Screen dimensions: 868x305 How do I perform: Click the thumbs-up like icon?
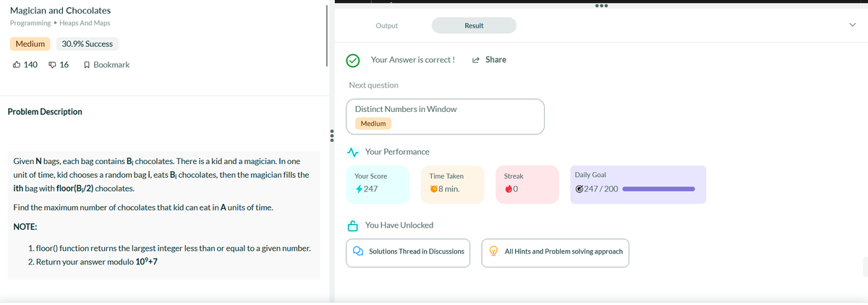(17, 65)
